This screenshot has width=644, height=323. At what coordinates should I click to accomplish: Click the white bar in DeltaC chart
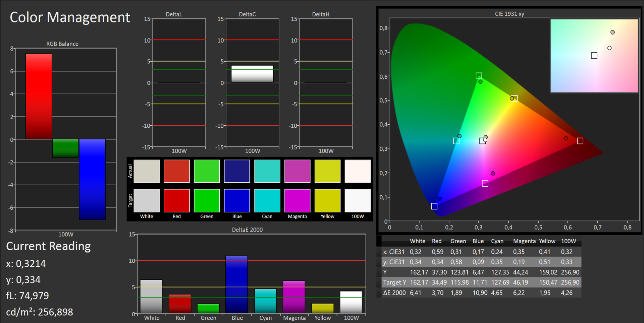click(252, 74)
